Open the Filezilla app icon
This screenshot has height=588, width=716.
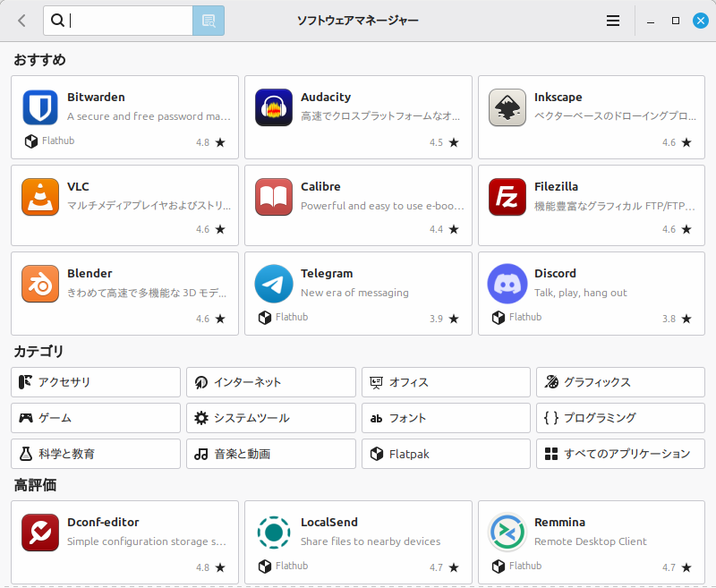[x=507, y=197]
